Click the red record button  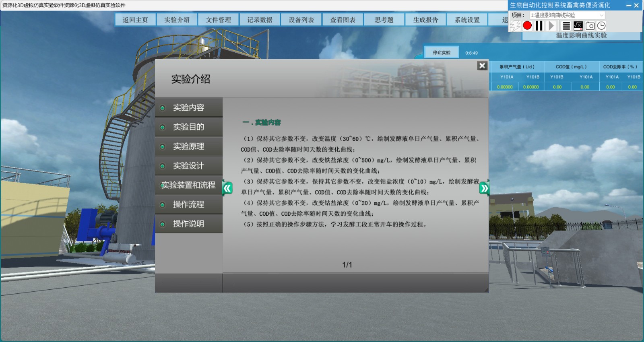pyautogui.click(x=527, y=26)
